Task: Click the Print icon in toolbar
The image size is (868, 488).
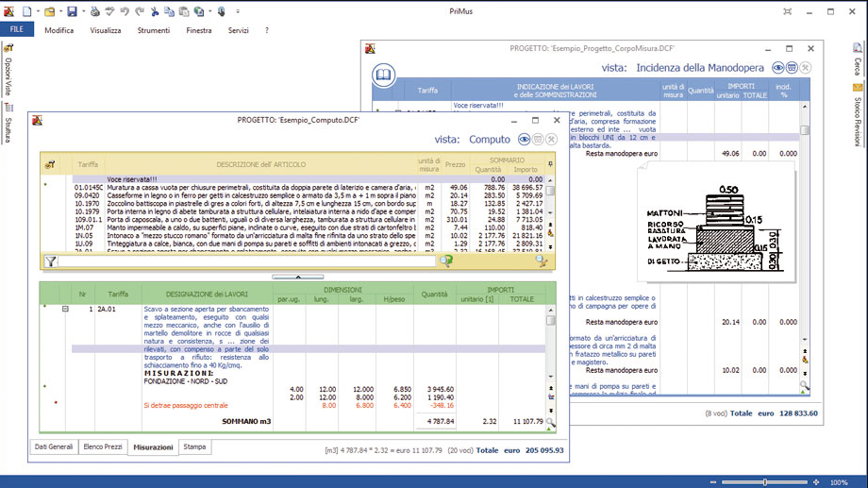Action: (x=94, y=11)
